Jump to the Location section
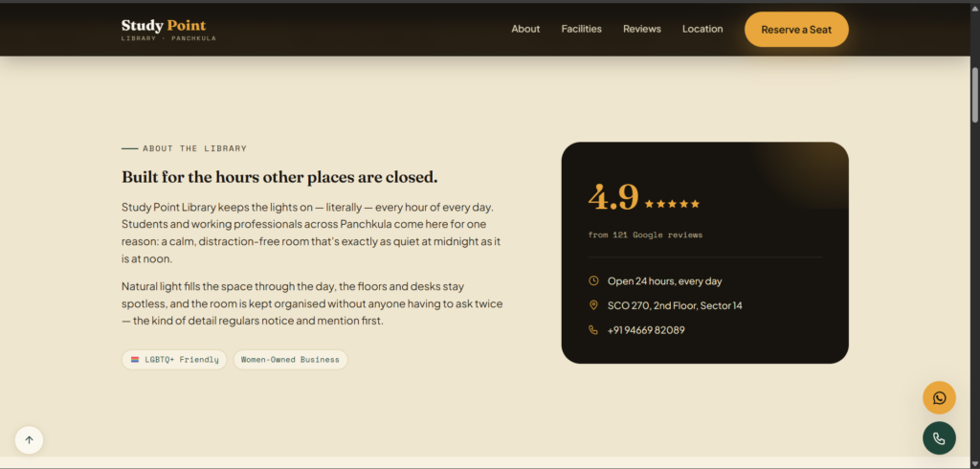This screenshot has height=469, width=980. [x=702, y=29]
